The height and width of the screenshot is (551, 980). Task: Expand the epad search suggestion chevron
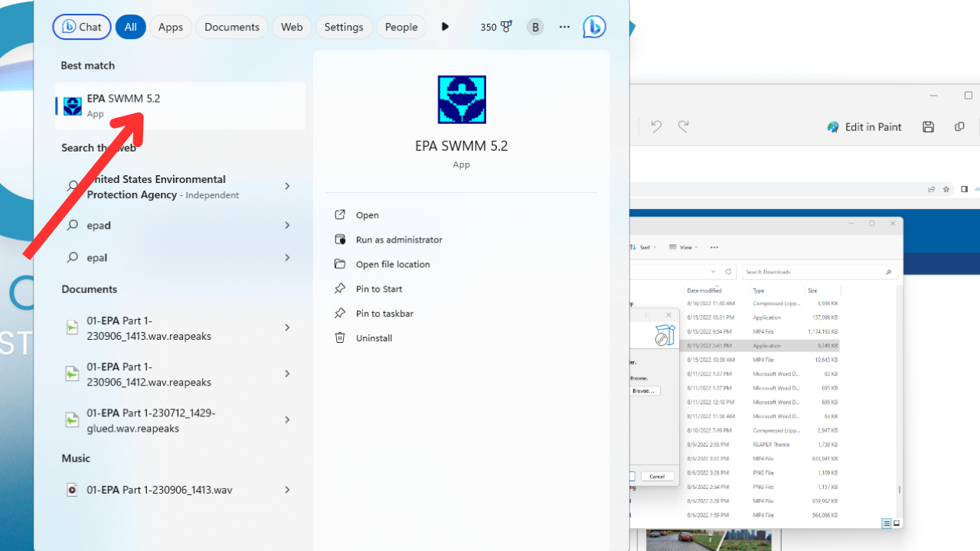click(287, 225)
